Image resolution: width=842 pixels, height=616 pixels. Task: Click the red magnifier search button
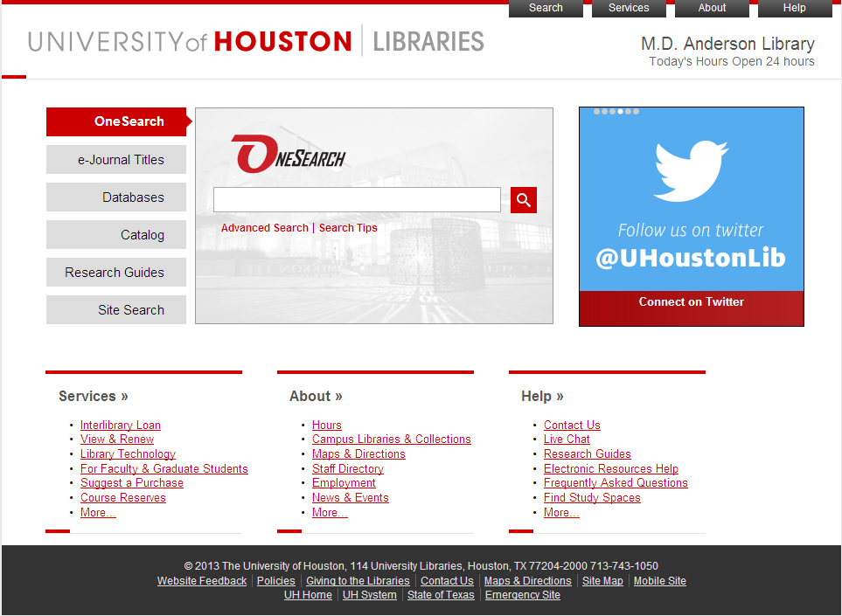[x=524, y=200]
